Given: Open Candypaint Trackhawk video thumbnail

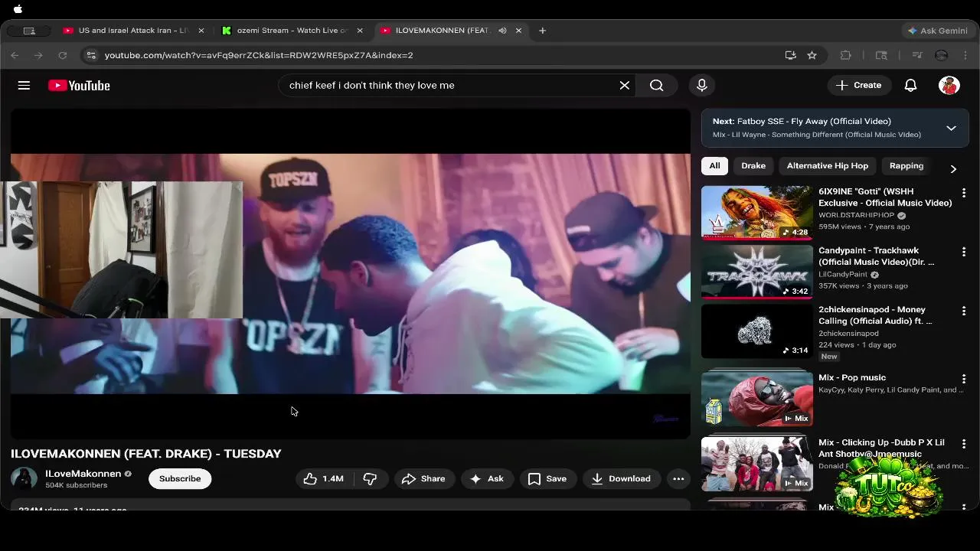Looking at the screenshot, I should [757, 272].
